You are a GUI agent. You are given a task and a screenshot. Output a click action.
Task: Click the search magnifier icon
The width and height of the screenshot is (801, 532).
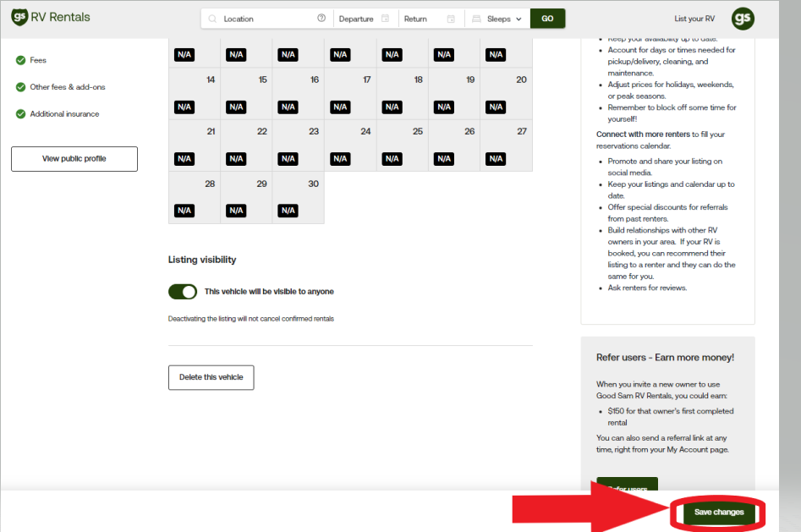click(x=212, y=19)
